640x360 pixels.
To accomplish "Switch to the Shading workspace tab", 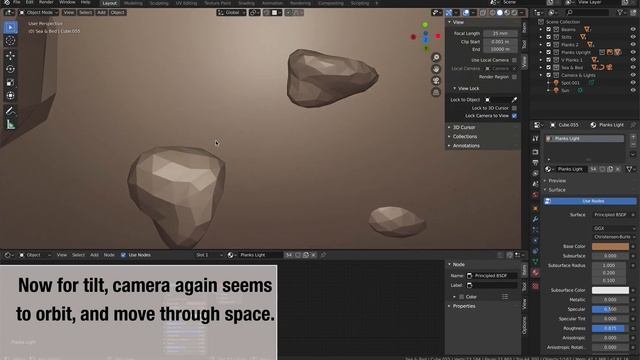I will [x=246, y=3].
